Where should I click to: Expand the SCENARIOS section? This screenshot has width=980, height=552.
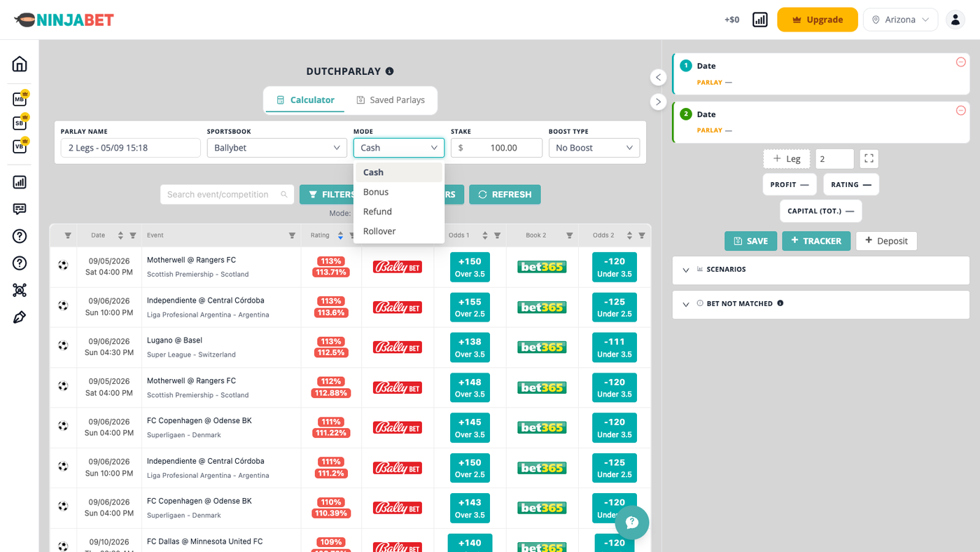(x=820, y=269)
